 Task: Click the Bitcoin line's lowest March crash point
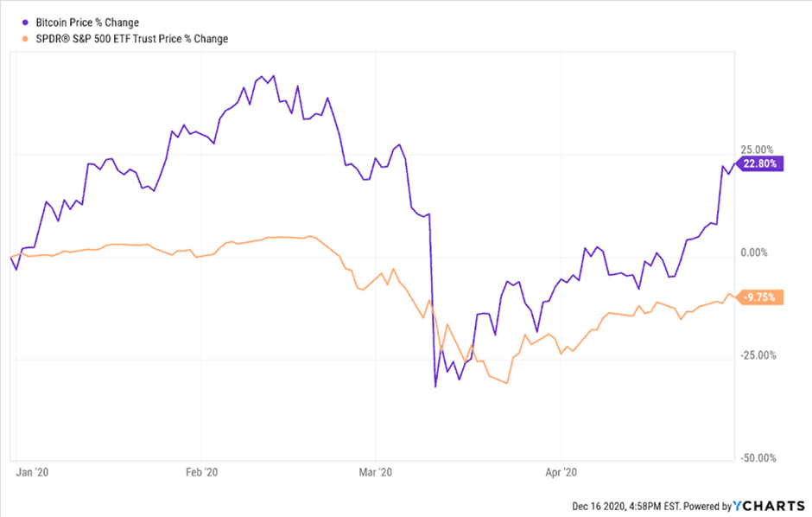pos(435,386)
